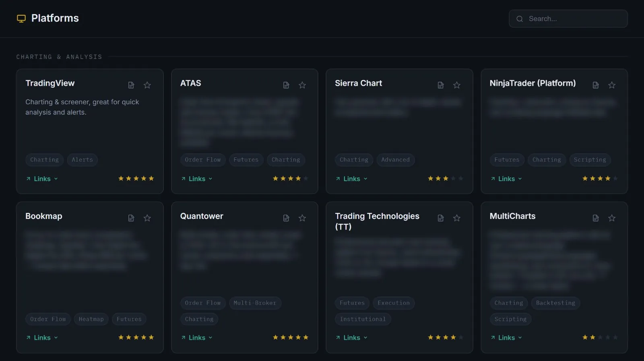Viewport: 644px width, 361px height.
Task: Click the Bookmap card title
Action: 44,216
